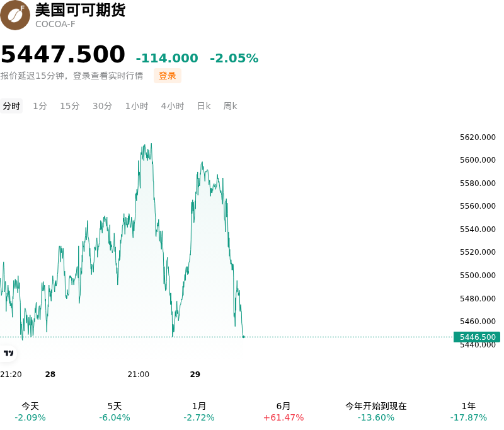Select the 4小时 interval tab
This screenshot has height=430, width=504.
[x=172, y=106]
